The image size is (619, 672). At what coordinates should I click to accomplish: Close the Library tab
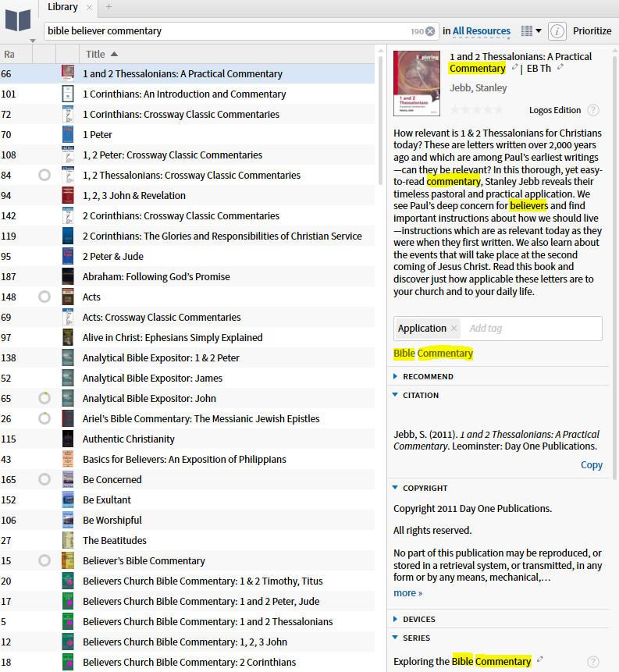pyautogui.click(x=89, y=7)
